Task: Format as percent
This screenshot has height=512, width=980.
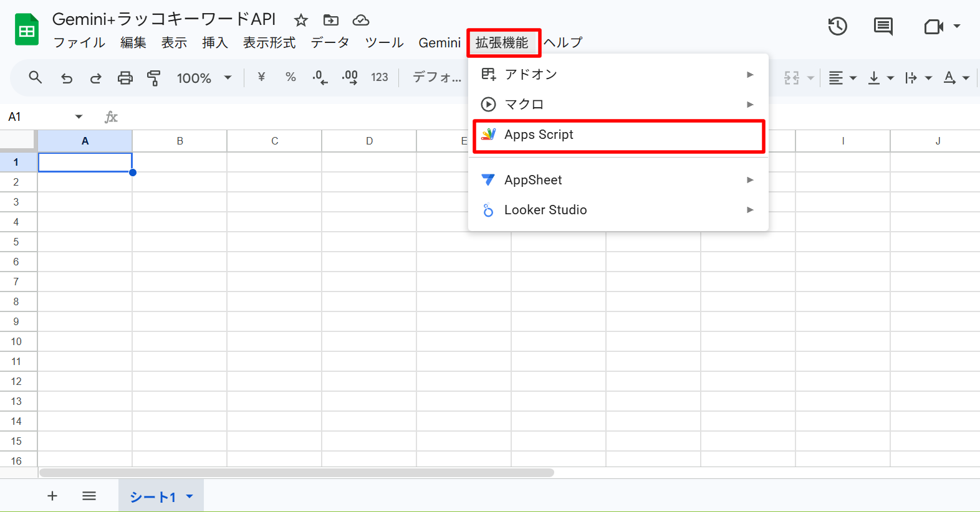Action: (291, 77)
